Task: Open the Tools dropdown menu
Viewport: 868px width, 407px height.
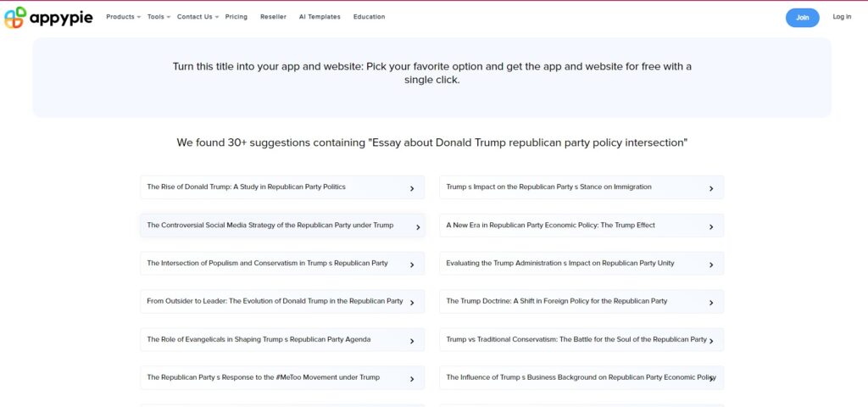Action: click(158, 17)
